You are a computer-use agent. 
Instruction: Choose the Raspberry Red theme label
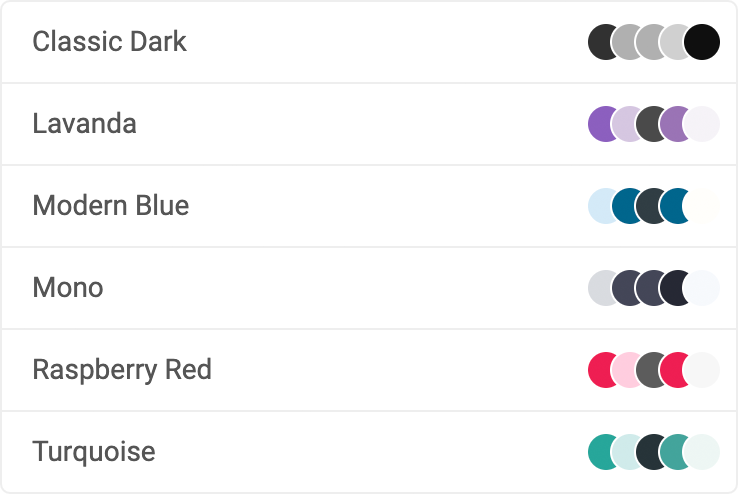[x=122, y=370]
